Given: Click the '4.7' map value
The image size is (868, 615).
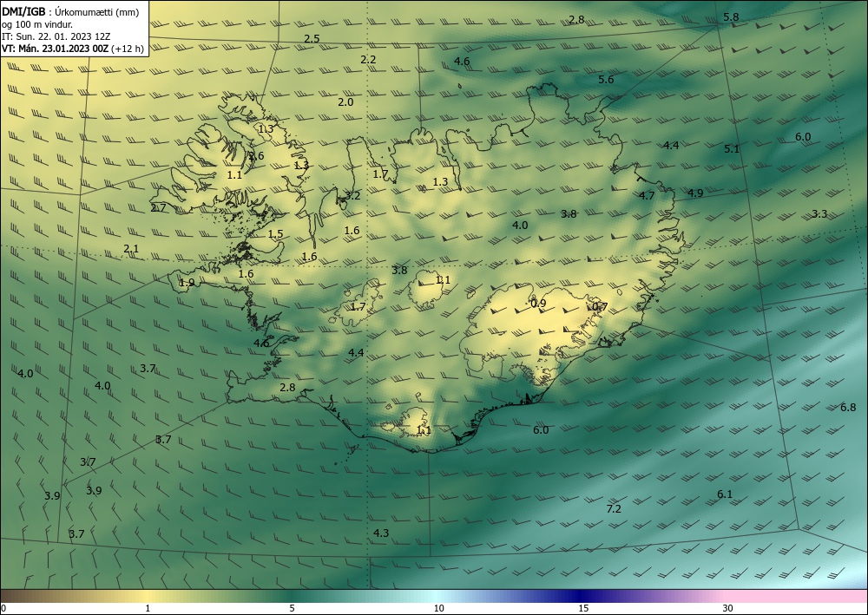Looking at the screenshot, I should click(647, 196).
